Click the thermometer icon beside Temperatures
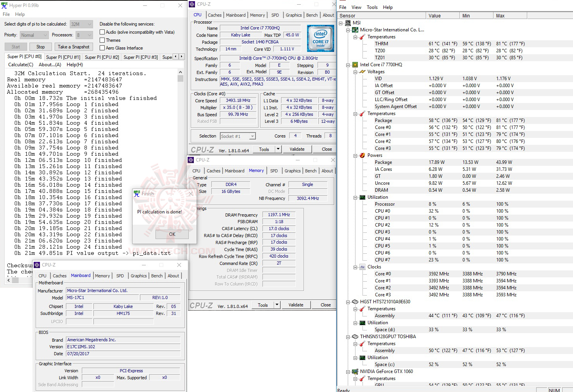Image resolution: width=573 pixels, height=392 pixels. 361,36
